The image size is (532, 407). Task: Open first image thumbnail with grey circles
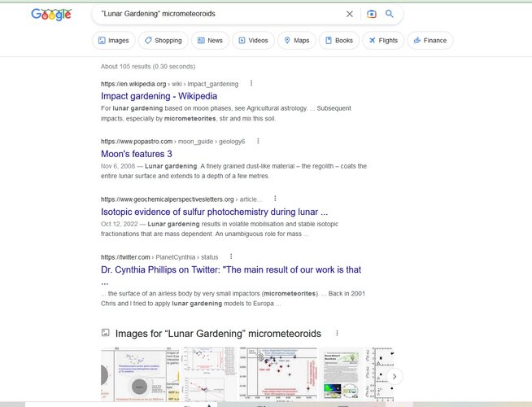[140, 374]
